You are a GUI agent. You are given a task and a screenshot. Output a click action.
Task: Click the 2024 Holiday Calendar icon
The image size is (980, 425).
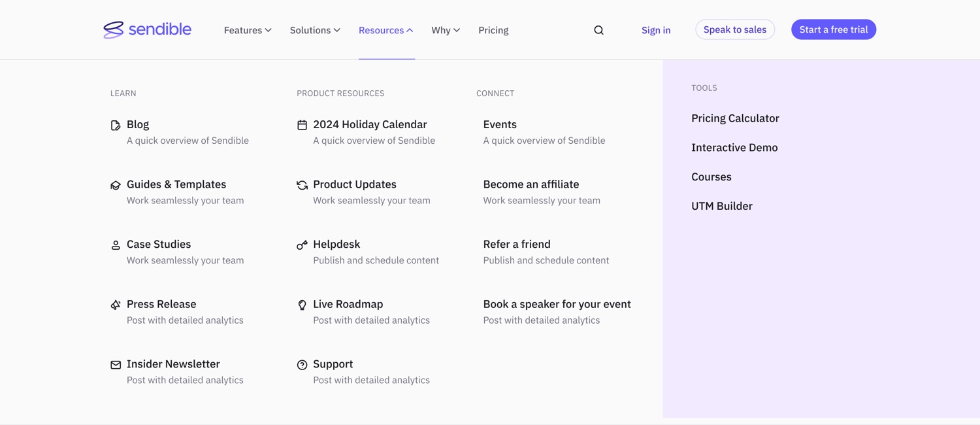pos(302,125)
